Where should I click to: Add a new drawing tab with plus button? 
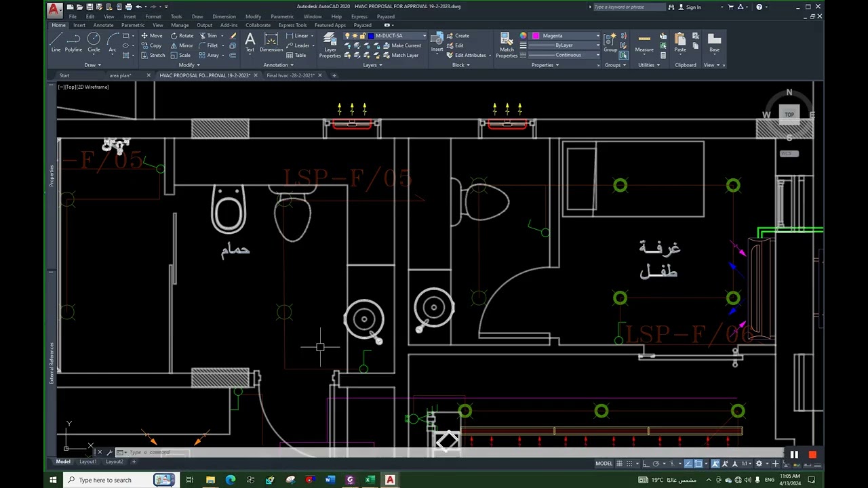click(x=334, y=75)
